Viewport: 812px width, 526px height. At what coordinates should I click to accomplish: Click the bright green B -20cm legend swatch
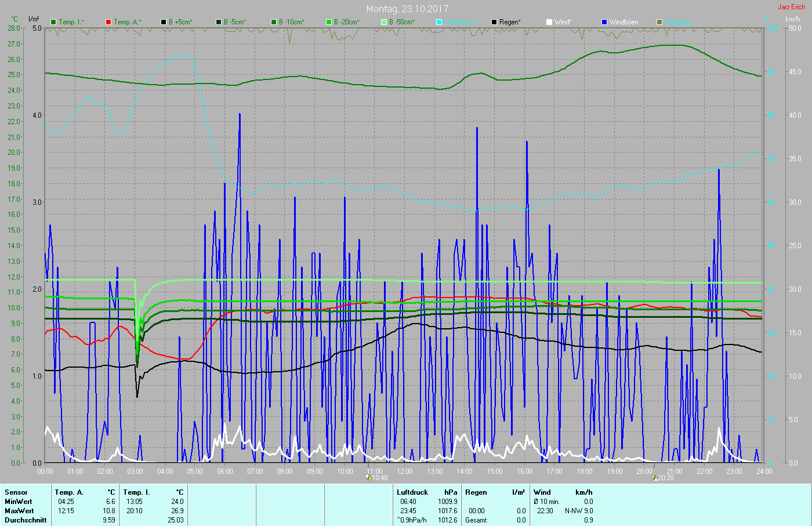[x=329, y=22]
